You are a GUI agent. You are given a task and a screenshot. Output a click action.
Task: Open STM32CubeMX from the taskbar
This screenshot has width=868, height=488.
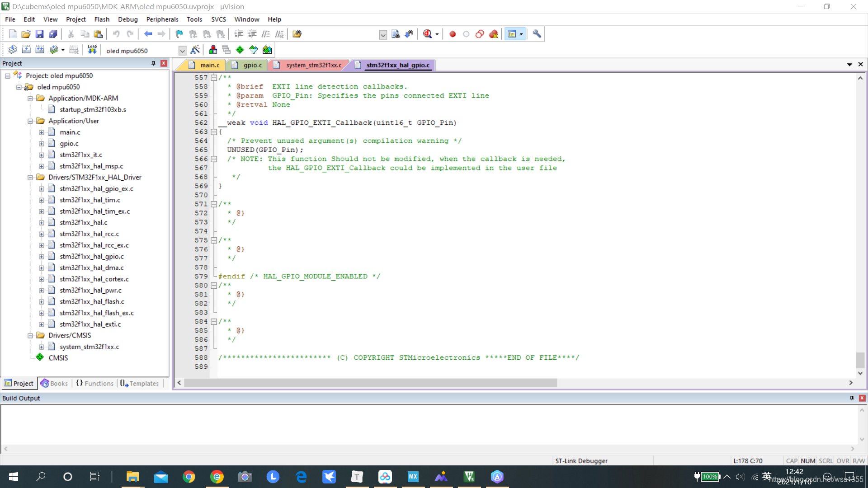pos(413,477)
